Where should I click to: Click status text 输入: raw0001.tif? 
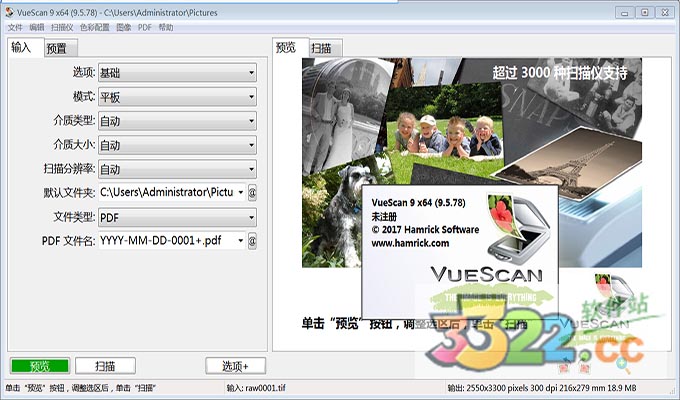tap(256, 388)
